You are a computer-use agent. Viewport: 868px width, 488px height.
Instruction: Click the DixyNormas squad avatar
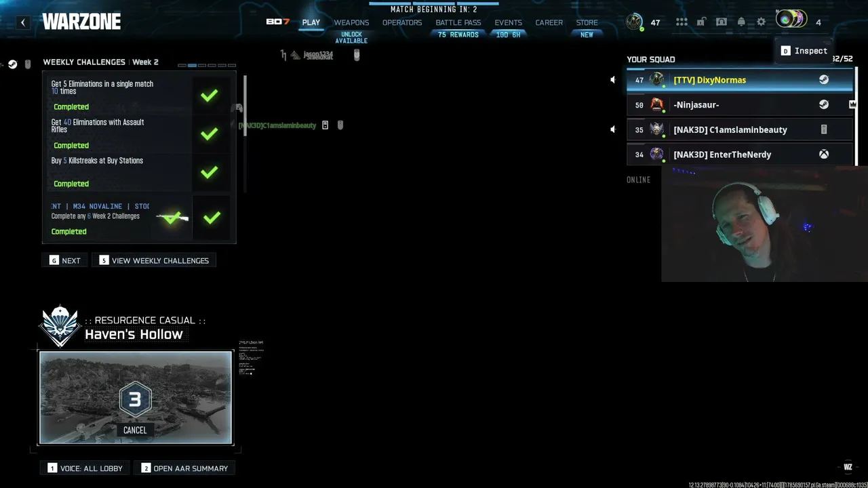click(x=656, y=80)
